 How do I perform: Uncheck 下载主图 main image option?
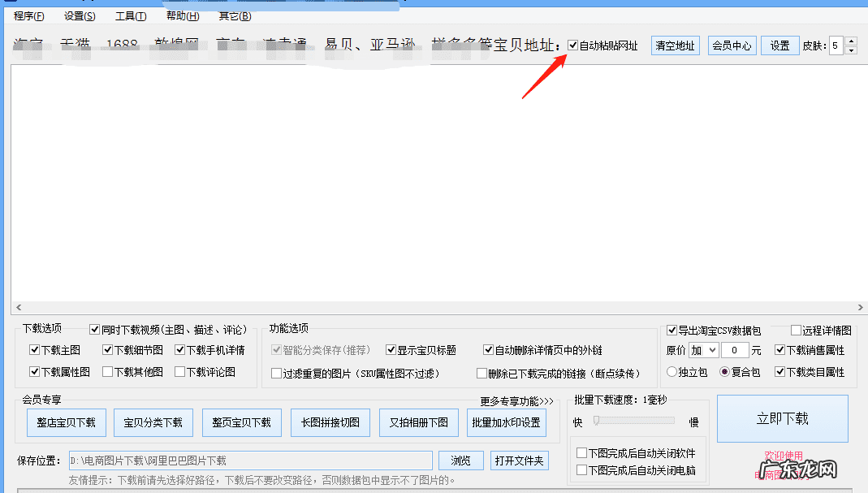(32, 350)
